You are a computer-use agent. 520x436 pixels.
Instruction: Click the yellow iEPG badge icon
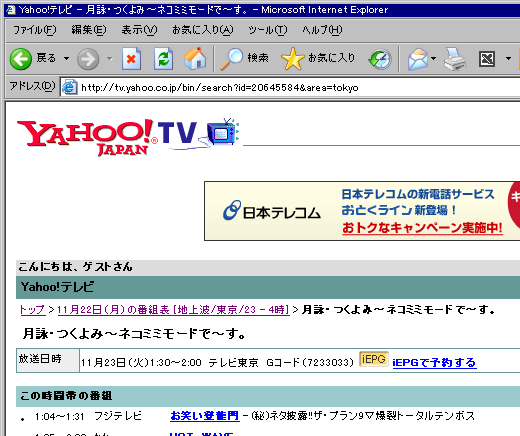click(x=374, y=359)
